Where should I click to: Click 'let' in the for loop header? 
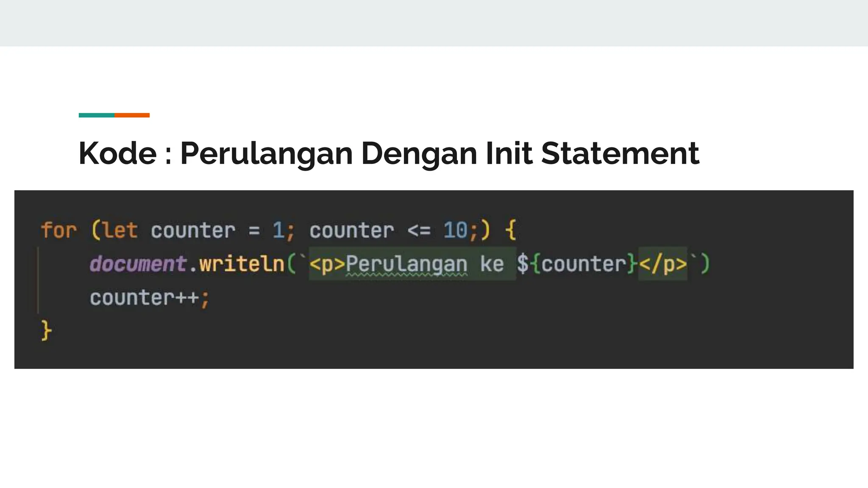tap(120, 231)
